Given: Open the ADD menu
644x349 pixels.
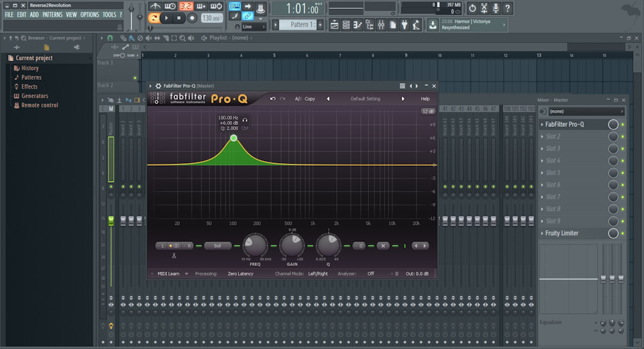Looking at the screenshot, I should [34, 14].
